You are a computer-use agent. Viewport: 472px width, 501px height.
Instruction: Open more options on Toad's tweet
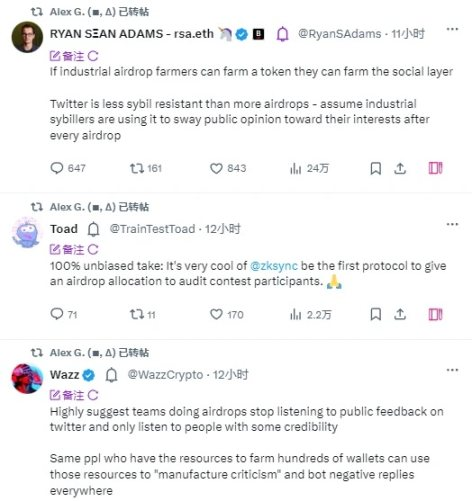(452, 224)
